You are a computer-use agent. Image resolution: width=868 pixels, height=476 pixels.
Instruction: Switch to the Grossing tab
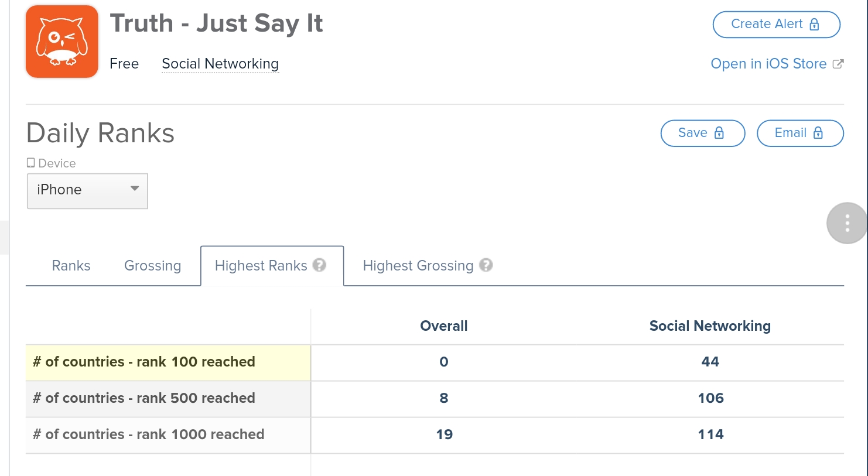tap(152, 266)
